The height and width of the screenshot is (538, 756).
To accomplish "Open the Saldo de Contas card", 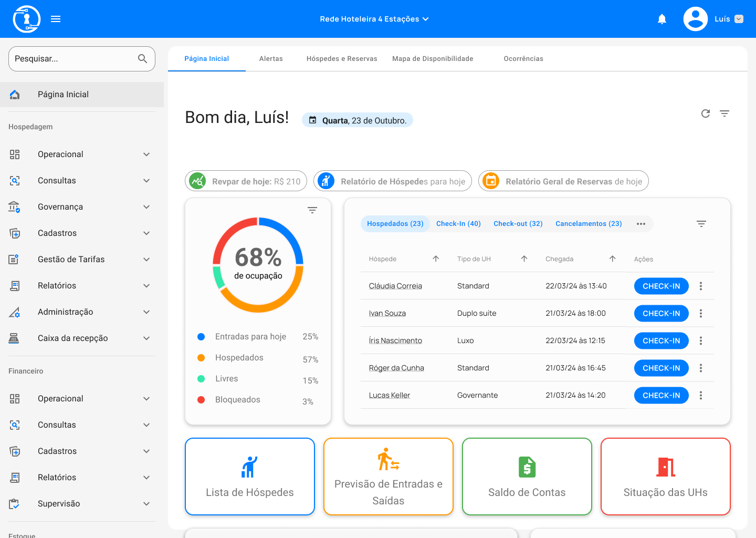I will coord(527,477).
